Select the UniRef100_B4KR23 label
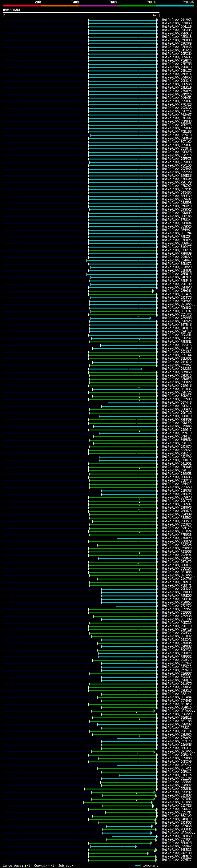The height and width of the screenshot is (868, 197). click(x=176, y=850)
